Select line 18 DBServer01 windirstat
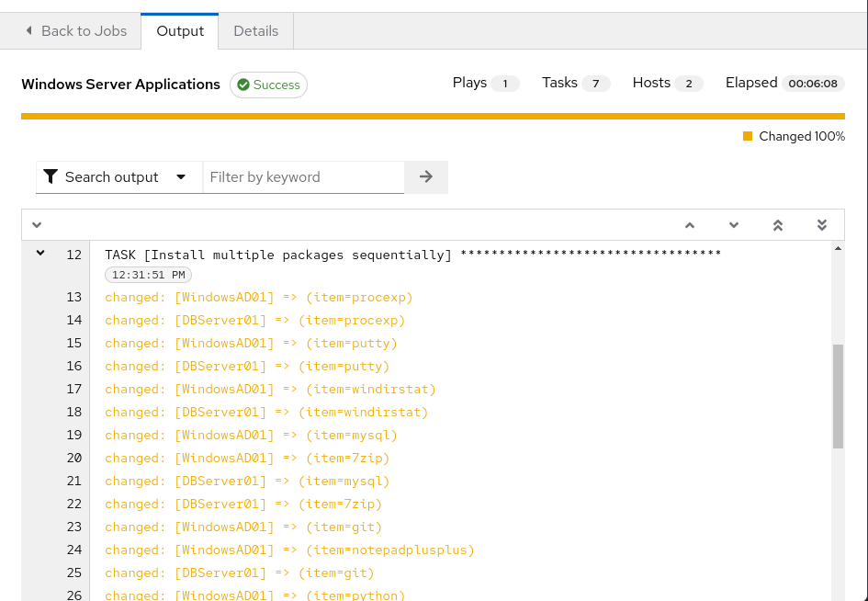This screenshot has width=868, height=601. coord(266,413)
